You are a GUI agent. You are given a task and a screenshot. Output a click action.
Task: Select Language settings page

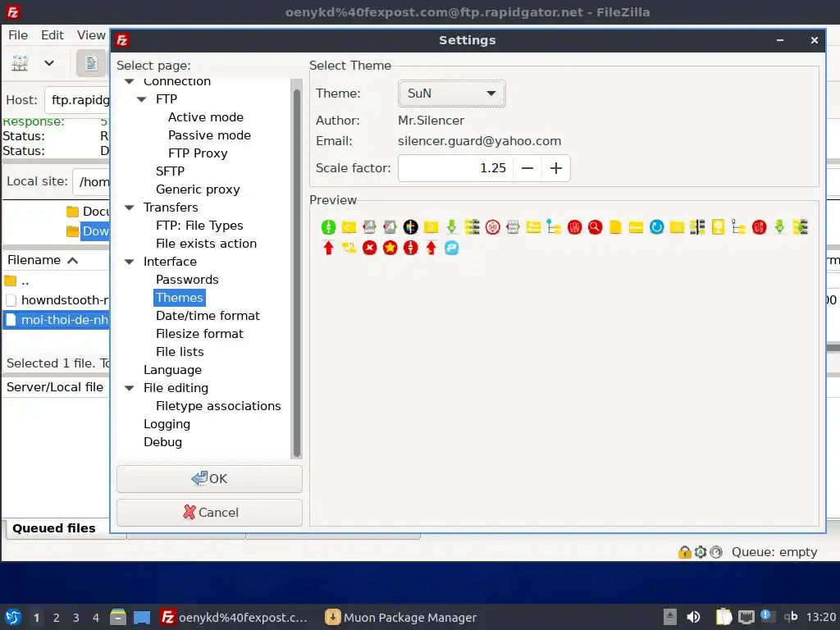tap(172, 370)
